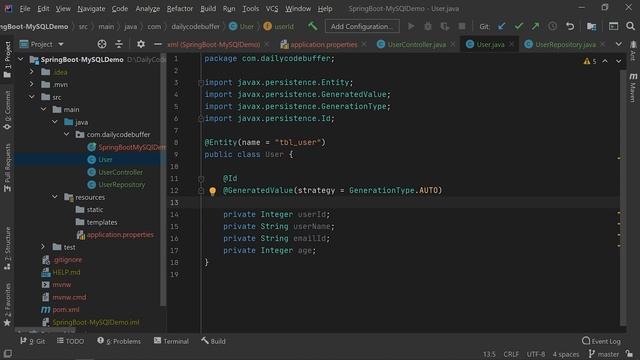Open the File menu
Screen dimensions: 640x360
(24, 9)
